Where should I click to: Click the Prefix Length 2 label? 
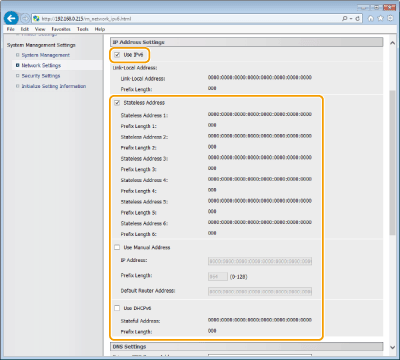[139, 148]
